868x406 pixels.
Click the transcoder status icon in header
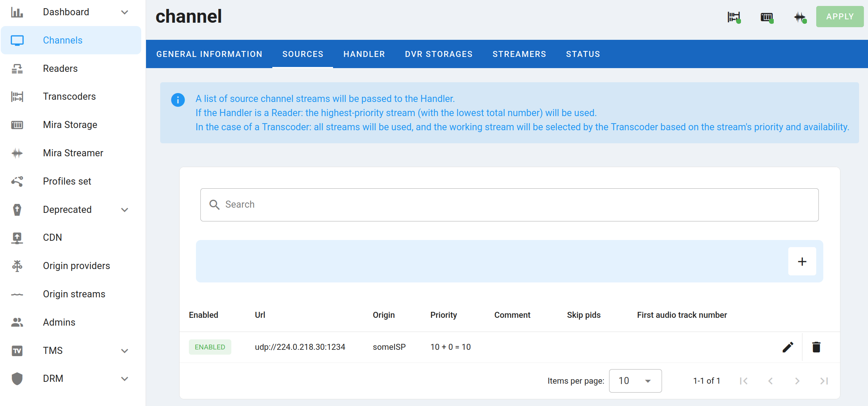tap(734, 17)
